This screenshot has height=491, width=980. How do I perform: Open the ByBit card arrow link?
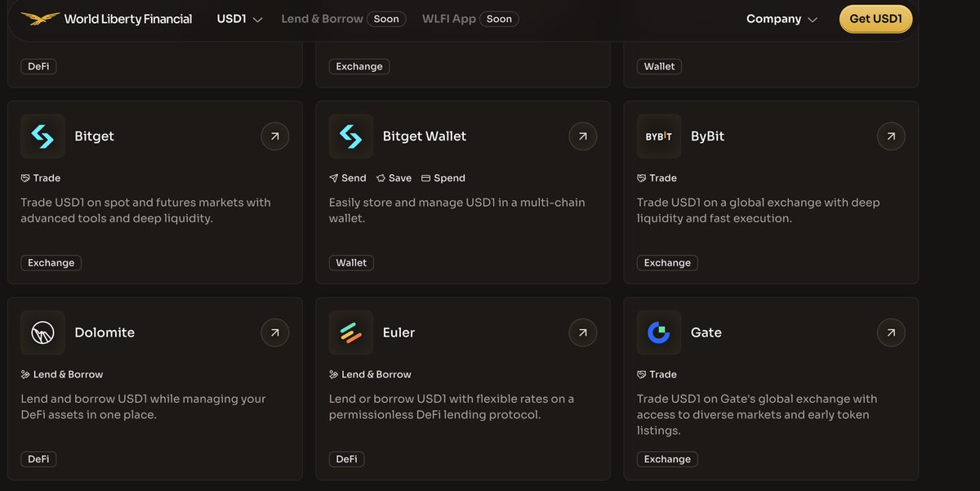click(891, 136)
